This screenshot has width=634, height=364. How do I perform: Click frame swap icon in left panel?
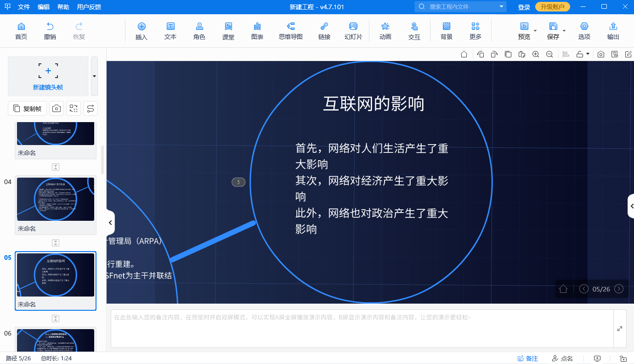74,108
